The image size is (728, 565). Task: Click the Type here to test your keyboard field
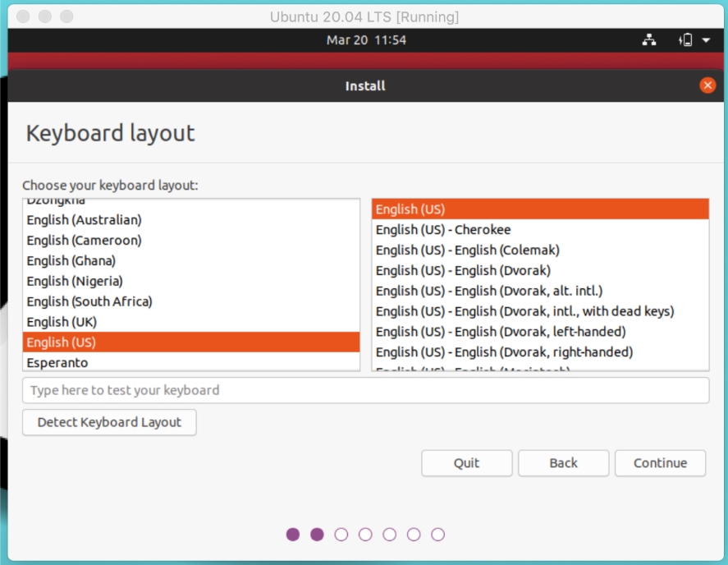pyautogui.click(x=366, y=390)
